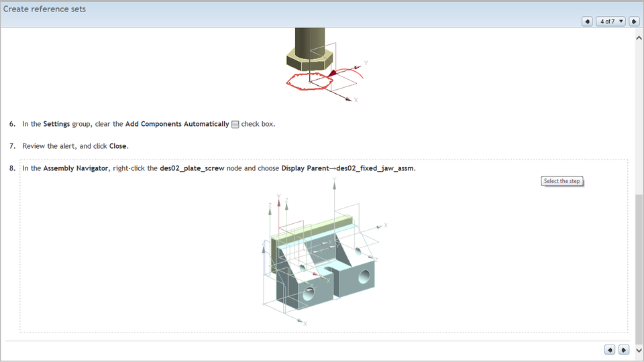Click the "Create reference sets" title
Screen dimensions: 644x362
(x=44, y=9)
